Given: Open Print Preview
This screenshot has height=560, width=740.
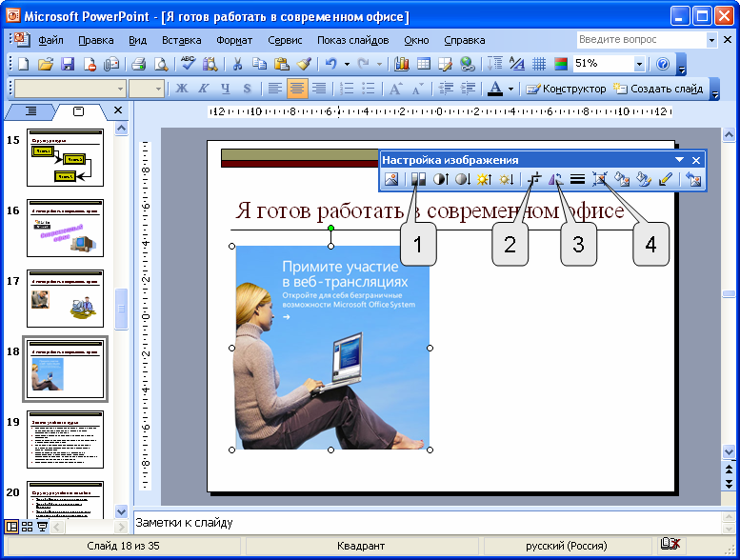Looking at the screenshot, I should click(161, 64).
